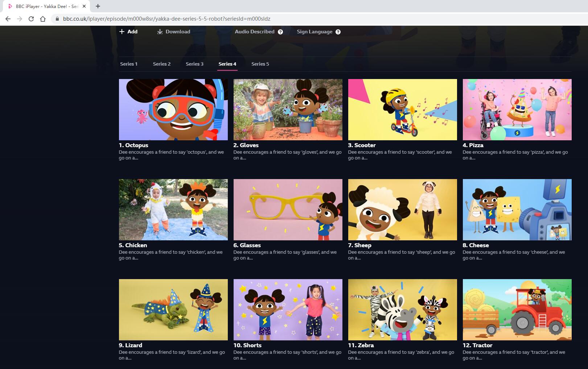Open the Pizza episode thumbnail
This screenshot has width=588, height=369.
[517, 110]
